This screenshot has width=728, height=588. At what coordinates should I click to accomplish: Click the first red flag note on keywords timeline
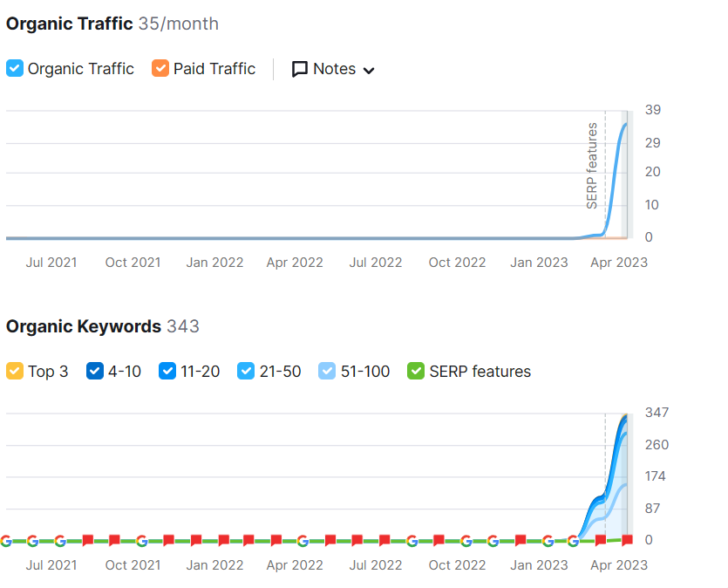coord(87,541)
